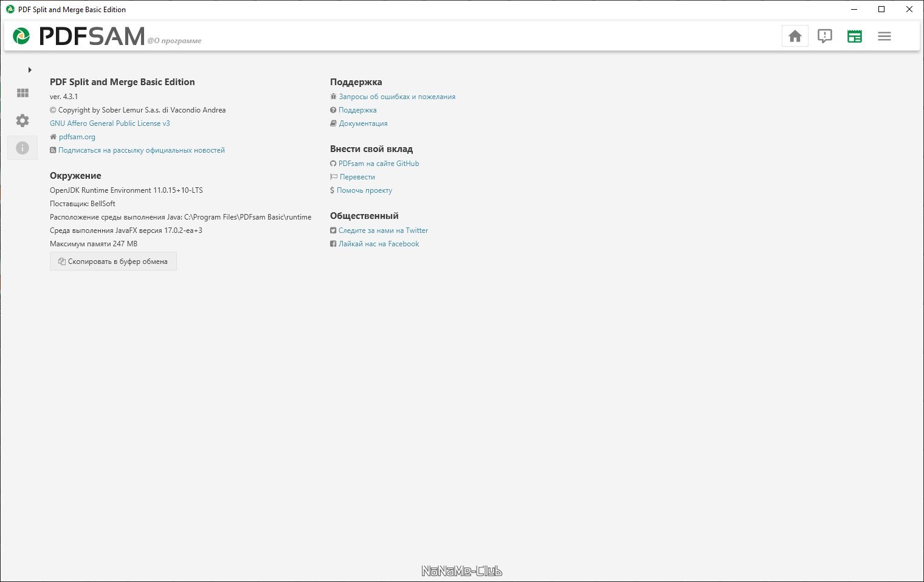
Task: Click the Помочь проекту donation link
Action: tap(364, 190)
